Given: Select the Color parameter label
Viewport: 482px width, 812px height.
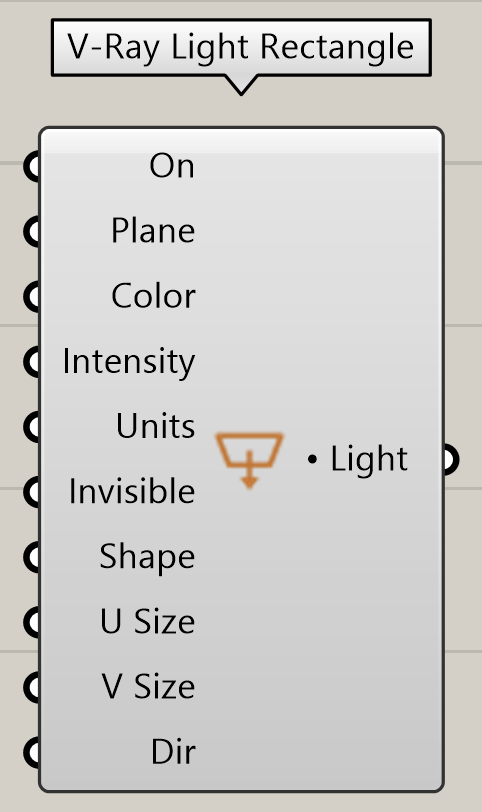Looking at the screenshot, I should pyautogui.click(x=153, y=296).
